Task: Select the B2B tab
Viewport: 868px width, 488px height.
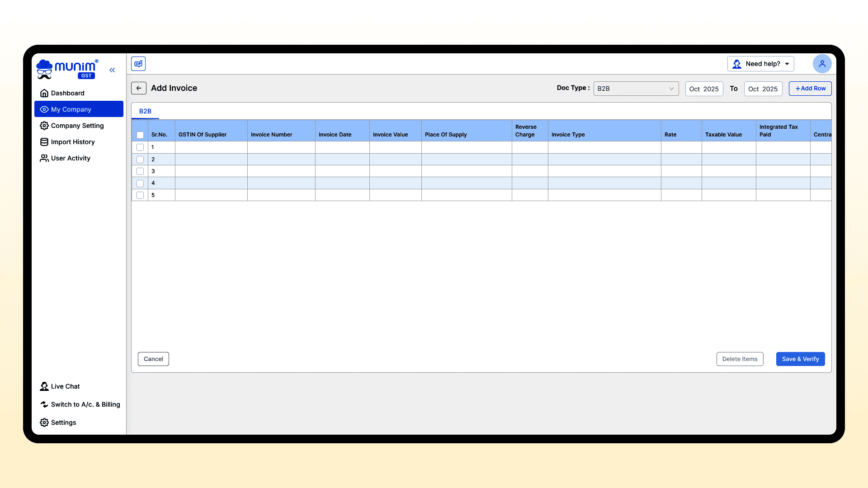Action: pyautogui.click(x=145, y=111)
